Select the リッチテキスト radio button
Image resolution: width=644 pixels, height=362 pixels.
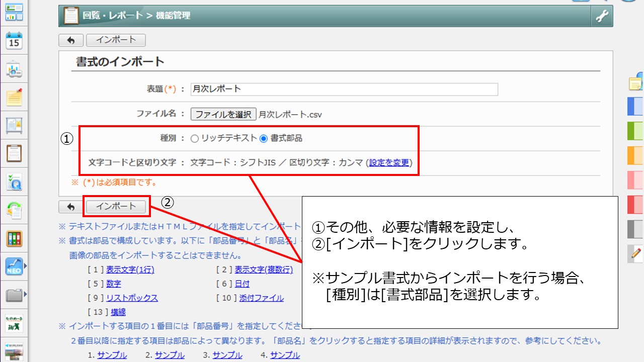(x=195, y=139)
